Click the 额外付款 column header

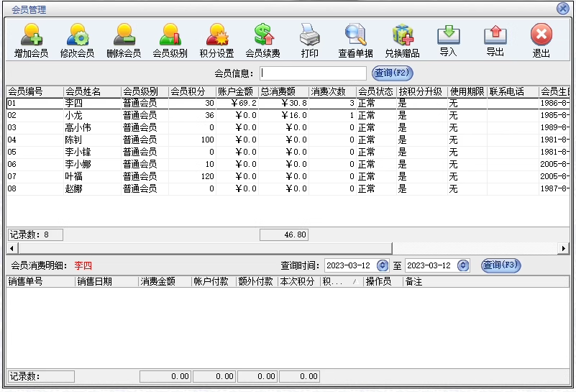tap(257, 281)
